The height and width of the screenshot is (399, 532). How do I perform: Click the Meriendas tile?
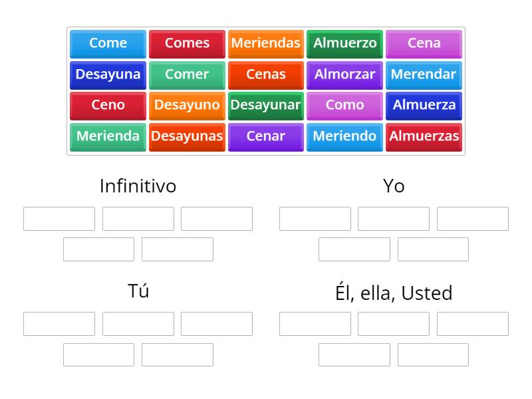(266, 43)
